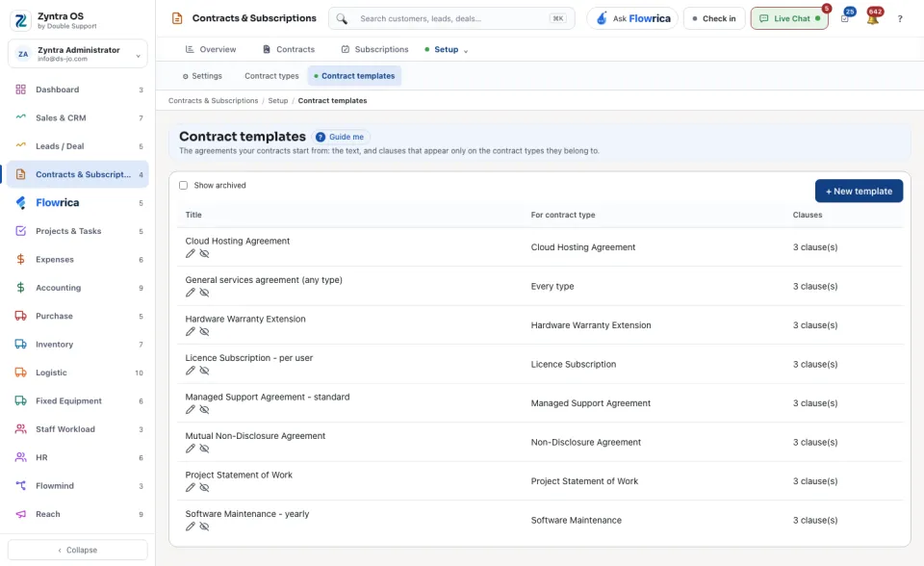Open the Contract types sub-tab
This screenshot has width=924, height=566.
271,76
